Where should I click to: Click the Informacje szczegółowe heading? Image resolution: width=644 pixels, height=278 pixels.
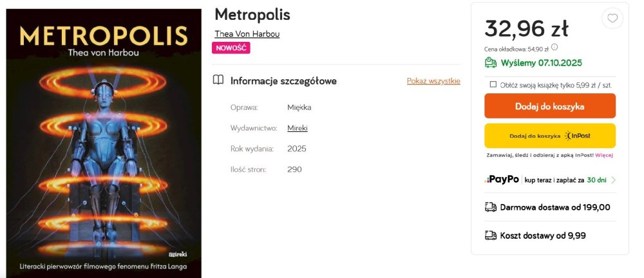(x=283, y=81)
